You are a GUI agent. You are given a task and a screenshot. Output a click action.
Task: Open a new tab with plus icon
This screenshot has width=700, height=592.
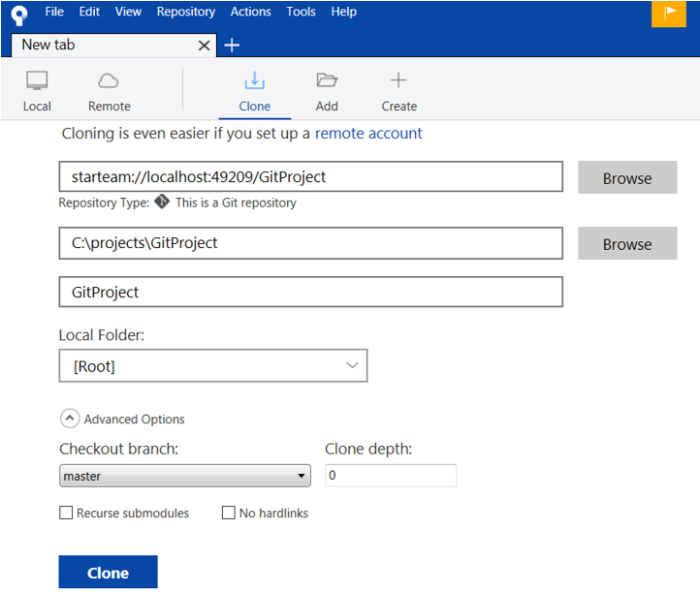[x=232, y=45]
